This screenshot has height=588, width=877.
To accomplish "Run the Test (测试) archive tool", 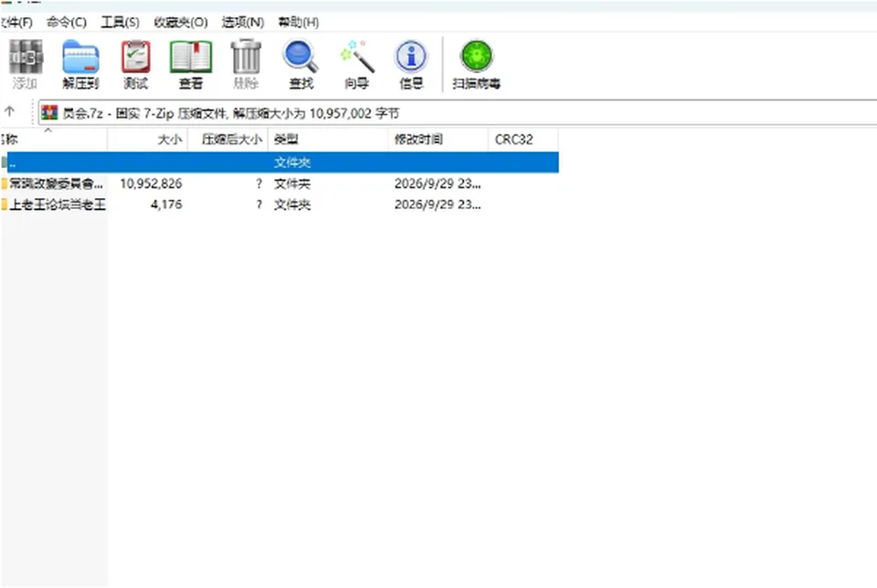I will (x=135, y=64).
